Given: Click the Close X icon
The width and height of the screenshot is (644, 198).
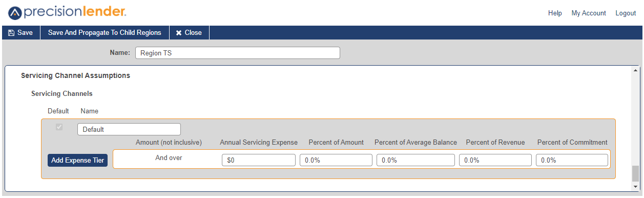Looking at the screenshot, I should click(179, 33).
